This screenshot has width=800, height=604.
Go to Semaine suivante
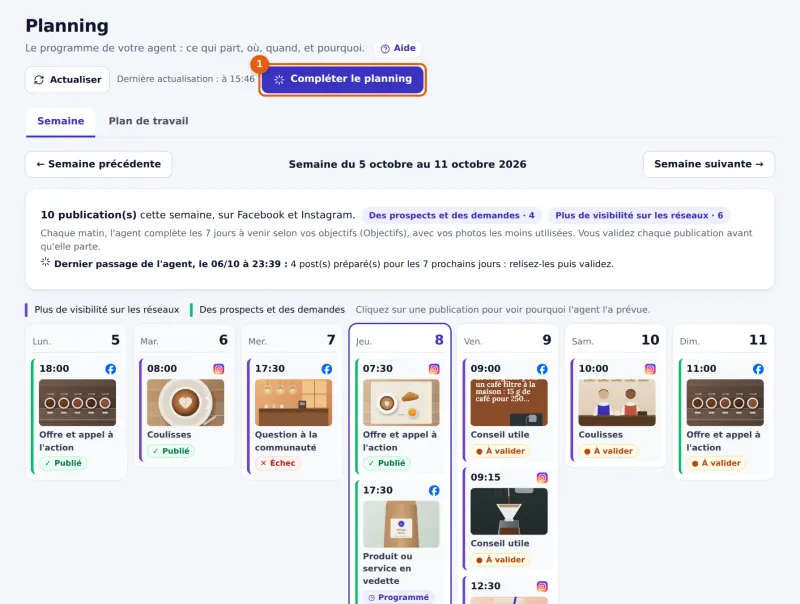coord(709,164)
